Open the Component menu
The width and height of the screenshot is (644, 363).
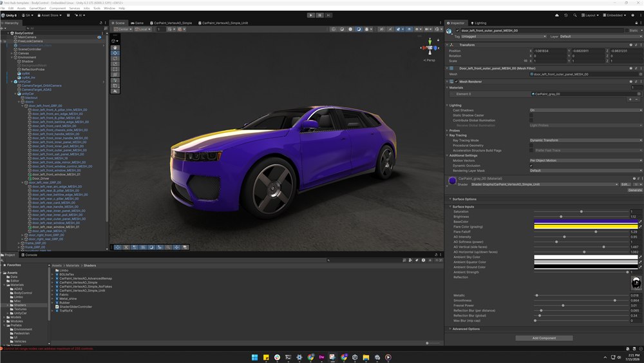[57, 8]
